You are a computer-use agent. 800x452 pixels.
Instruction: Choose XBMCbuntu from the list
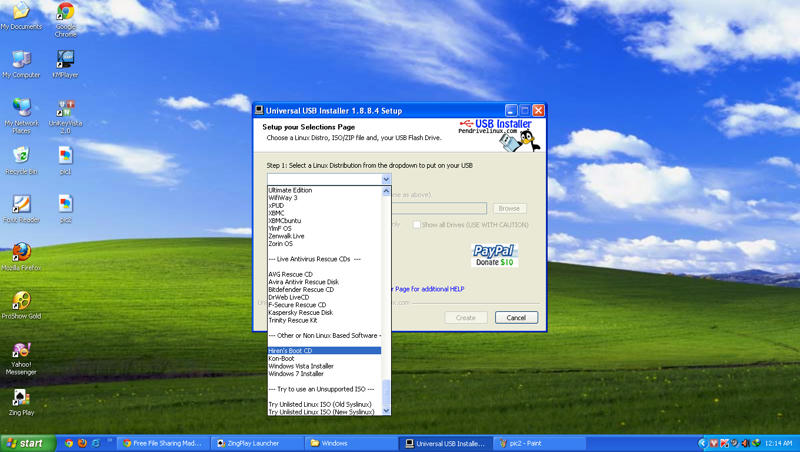point(324,220)
